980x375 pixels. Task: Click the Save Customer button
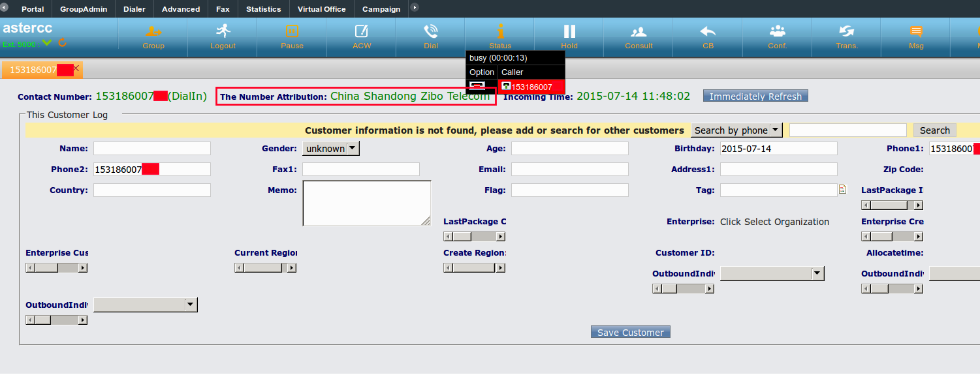[x=630, y=333]
